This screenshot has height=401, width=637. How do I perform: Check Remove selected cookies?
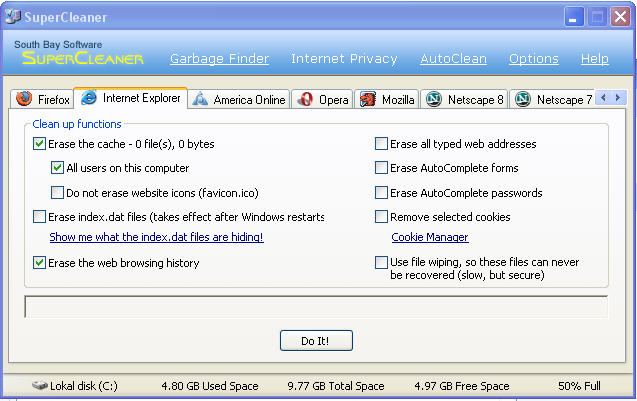(381, 217)
